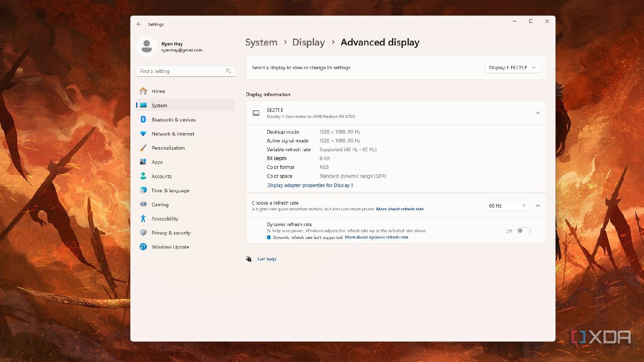Open the Display 1 selection dropdown

512,68
